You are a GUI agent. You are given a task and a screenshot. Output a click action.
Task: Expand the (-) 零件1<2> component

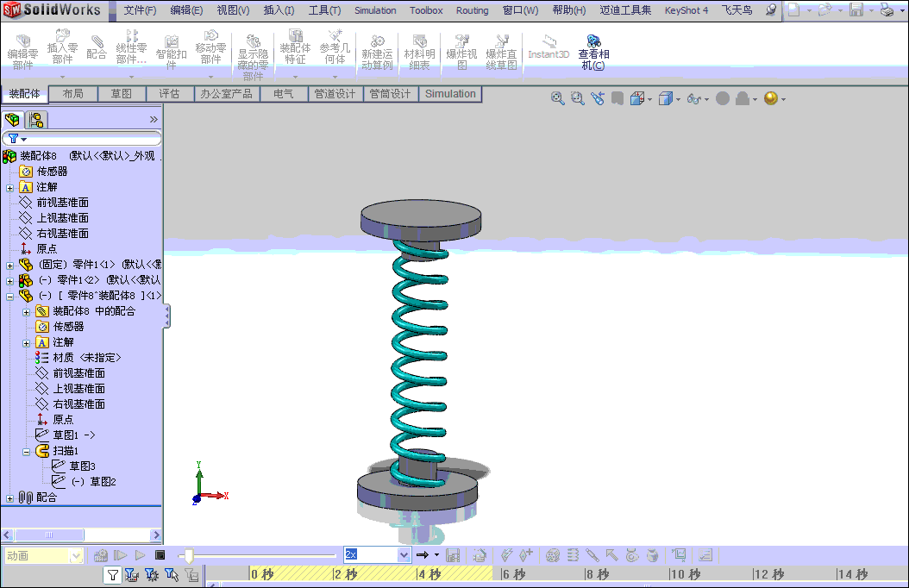[x=9, y=282]
